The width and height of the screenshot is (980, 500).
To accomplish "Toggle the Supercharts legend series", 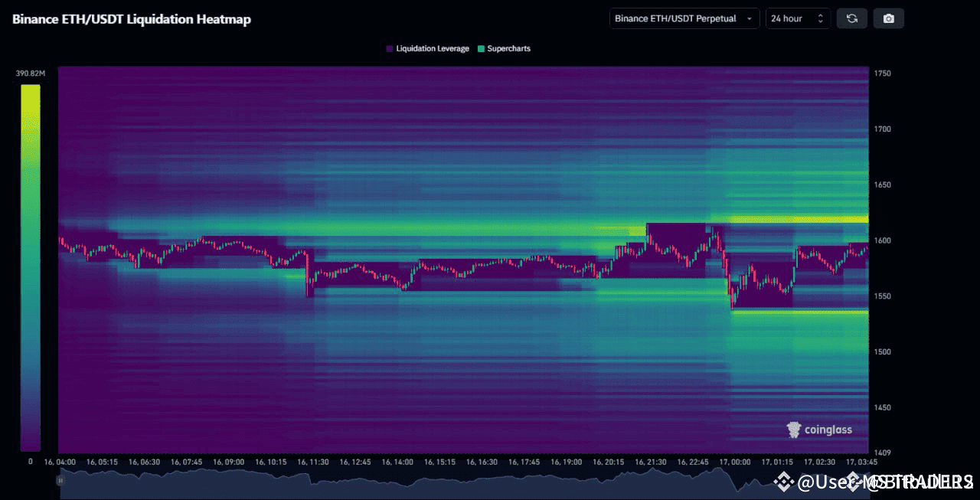I will pos(503,48).
